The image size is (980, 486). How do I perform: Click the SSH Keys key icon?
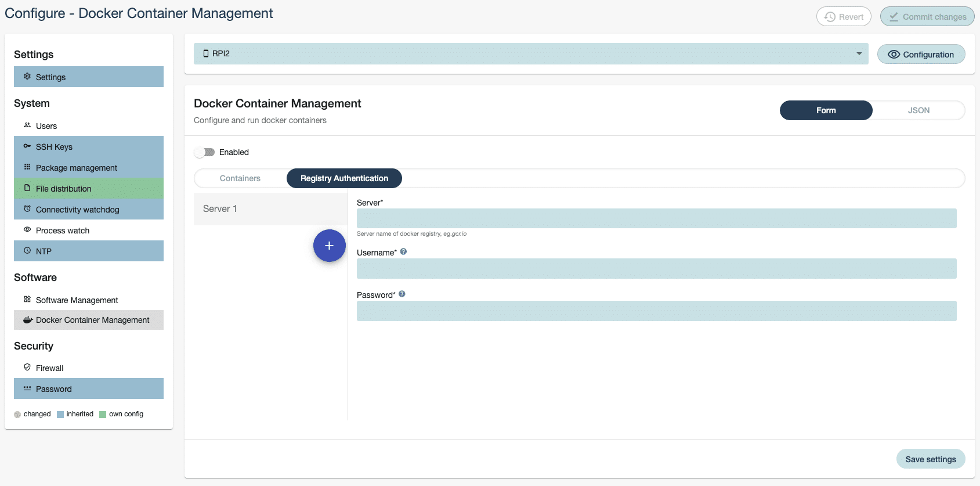point(27,146)
